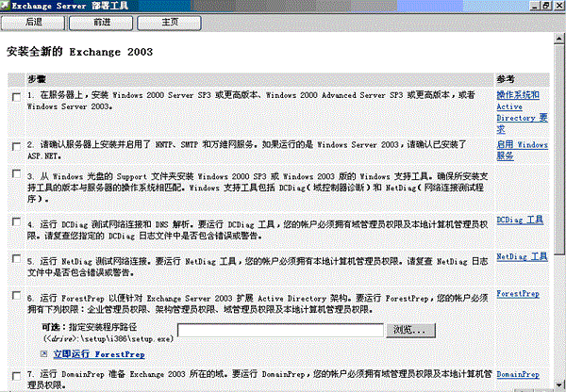566x392 pixels.
Task: Close the Exchange Server 部署工具 window
Action: tap(558, 6)
